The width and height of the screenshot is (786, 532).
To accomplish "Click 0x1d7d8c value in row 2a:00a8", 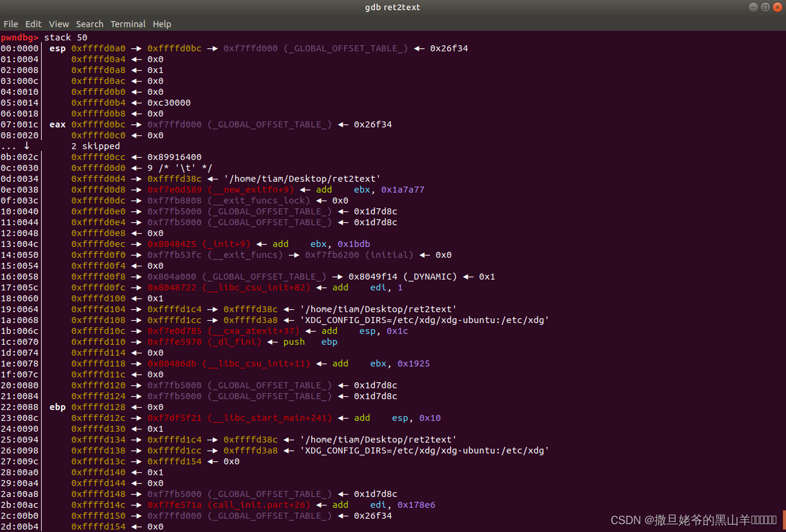I will 376,494.
